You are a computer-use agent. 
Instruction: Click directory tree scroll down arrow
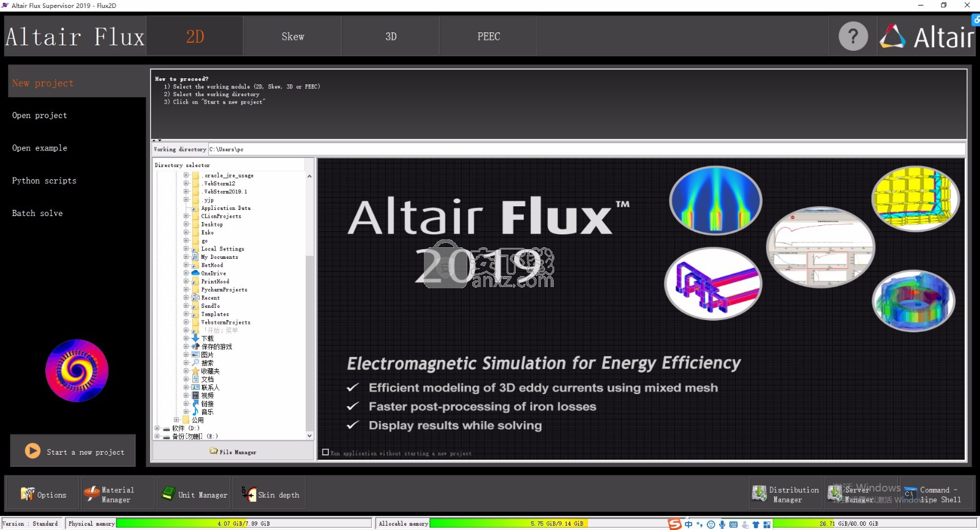(x=309, y=436)
